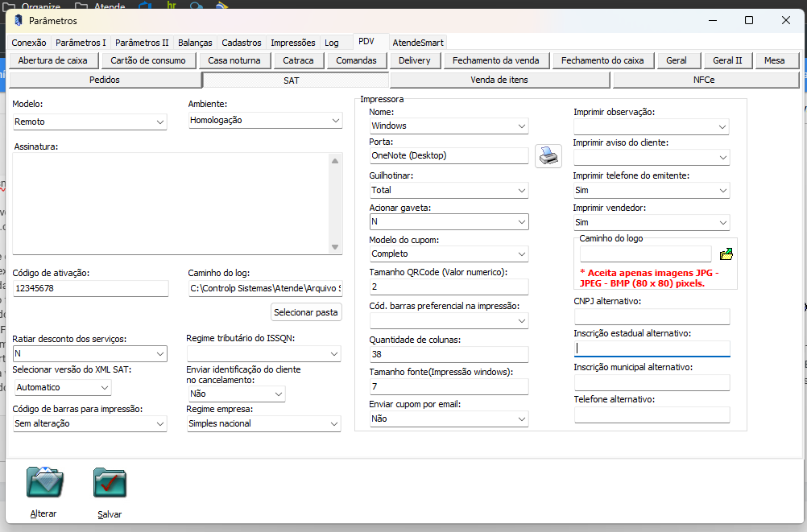This screenshot has width=807, height=532.
Task: Open the Imprimir vendedor dropdown
Action: click(x=652, y=222)
